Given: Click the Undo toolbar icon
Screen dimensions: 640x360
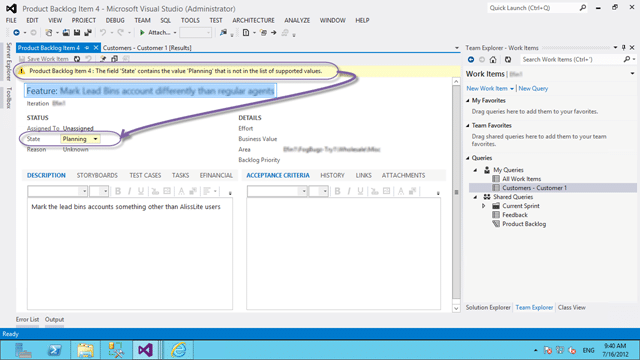Looking at the screenshot, I should click(103, 33).
